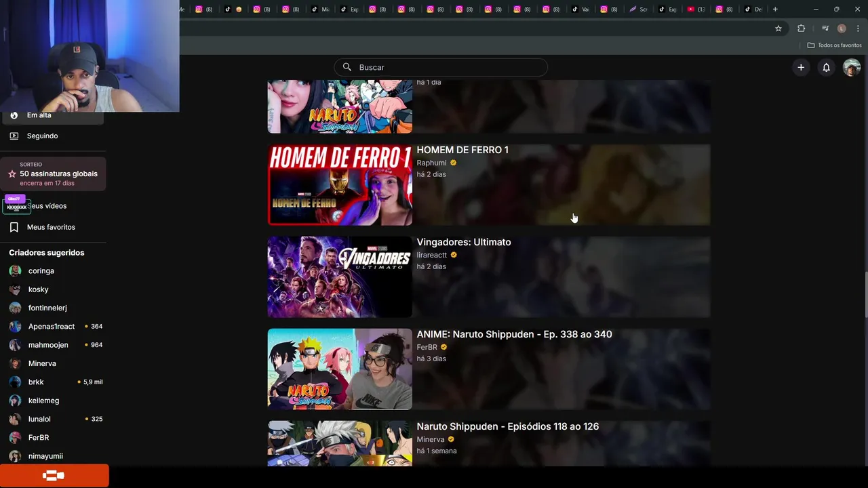
Task: Open the user profile avatar menu
Action: pos(852,67)
